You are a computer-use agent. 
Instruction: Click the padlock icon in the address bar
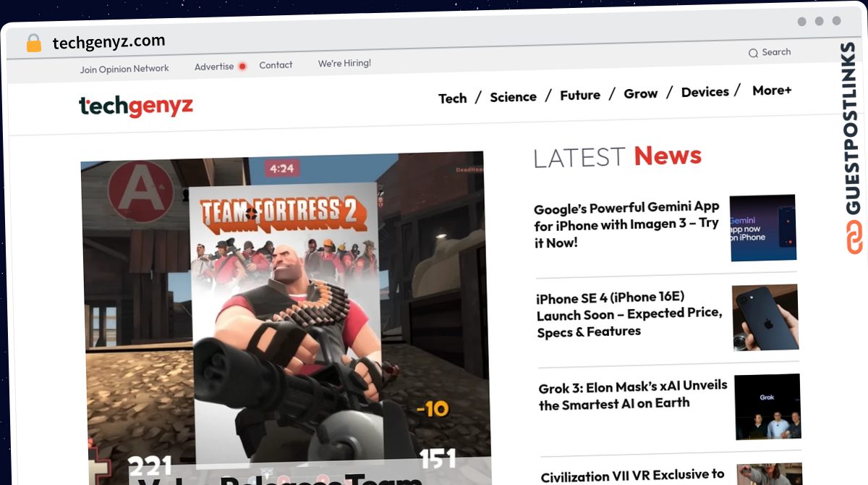[x=34, y=43]
